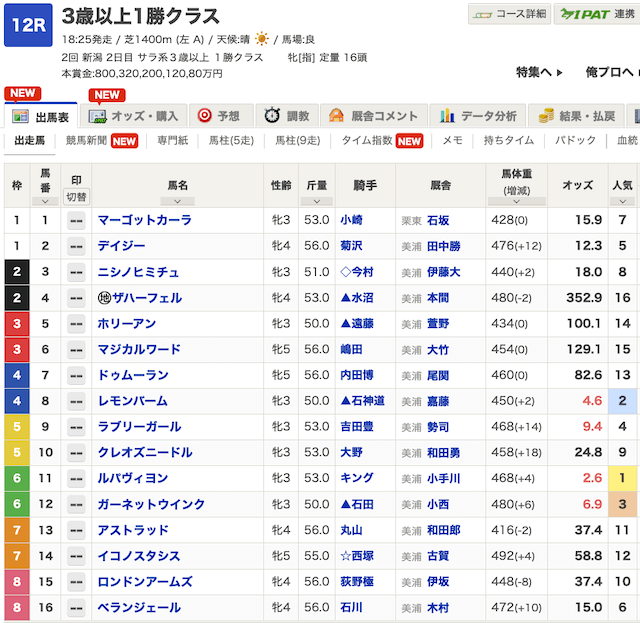Sort by 馬名 using header arrow
The width and height of the screenshot is (640, 623).
(x=177, y=201)
